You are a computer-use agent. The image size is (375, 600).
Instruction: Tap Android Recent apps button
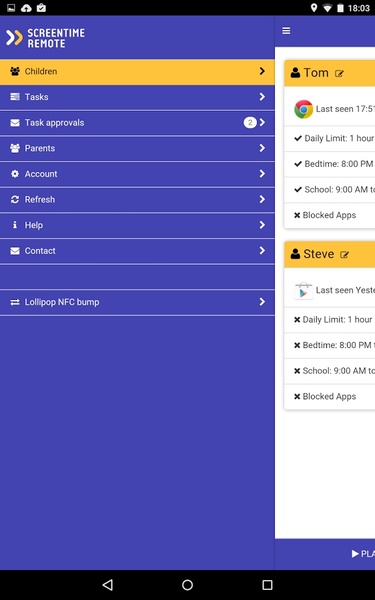(x=267, y=585)
